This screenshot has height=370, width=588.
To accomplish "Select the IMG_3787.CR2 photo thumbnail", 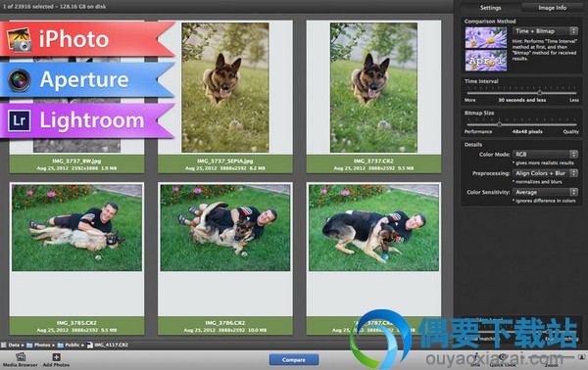I will coord(373,227).
